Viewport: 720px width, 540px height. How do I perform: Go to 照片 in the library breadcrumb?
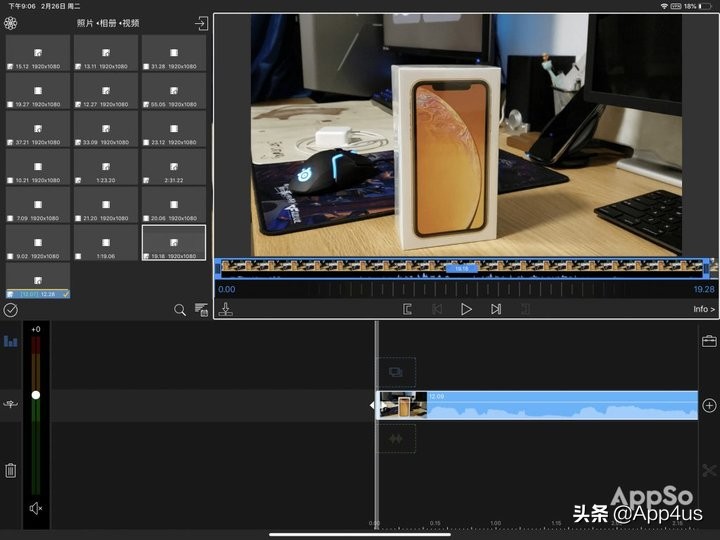(x=84, y=23)
